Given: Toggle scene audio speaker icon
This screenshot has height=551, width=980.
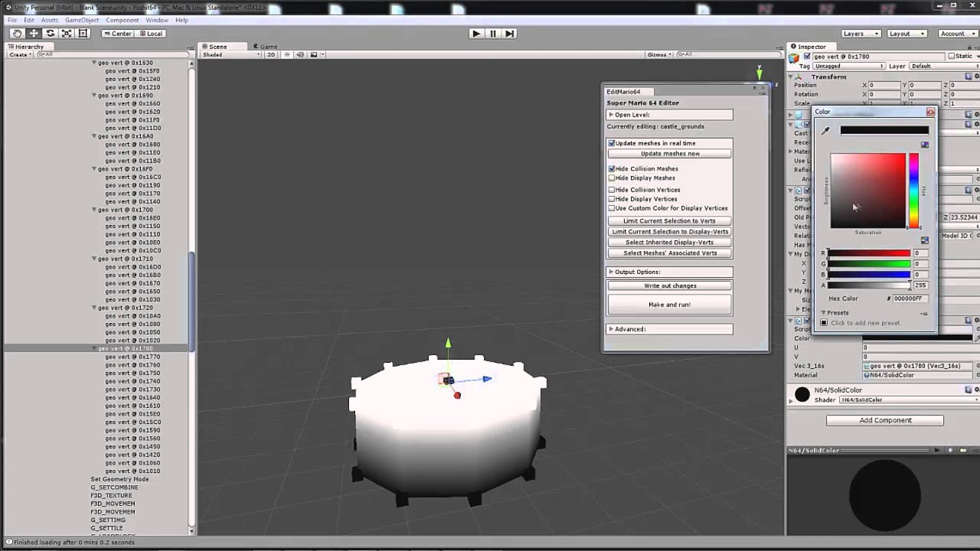Looking at the screenshot, I should (x=300, y=55).
